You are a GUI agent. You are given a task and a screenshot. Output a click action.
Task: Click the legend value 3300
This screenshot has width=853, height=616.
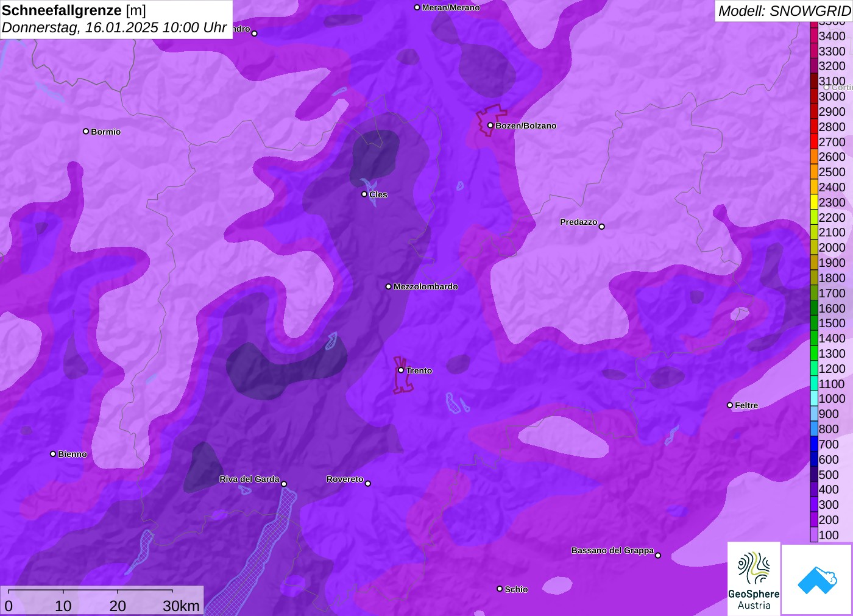[x=832, y=51]
